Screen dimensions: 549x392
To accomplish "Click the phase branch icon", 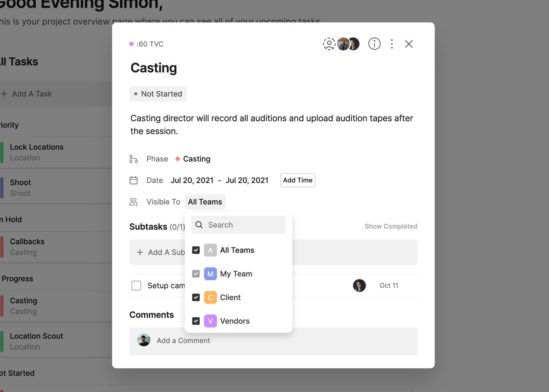I will 134,159.
